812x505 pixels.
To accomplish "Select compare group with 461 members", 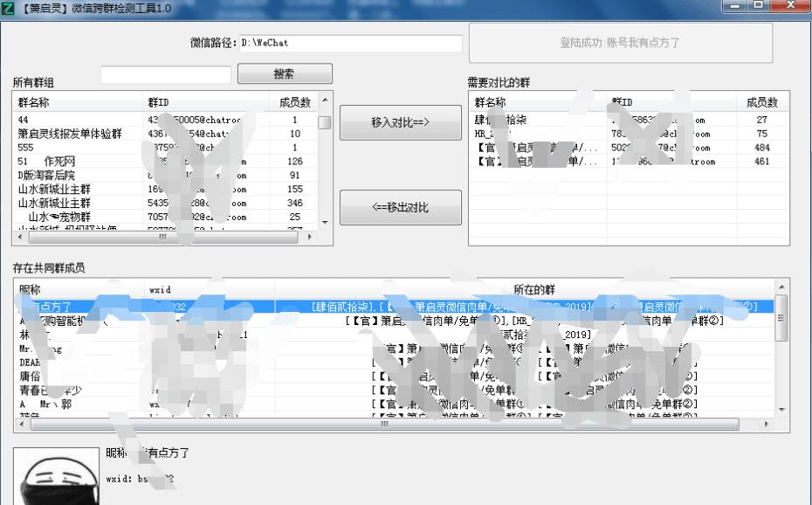I will pyautogui.click(x=629, y=162).
